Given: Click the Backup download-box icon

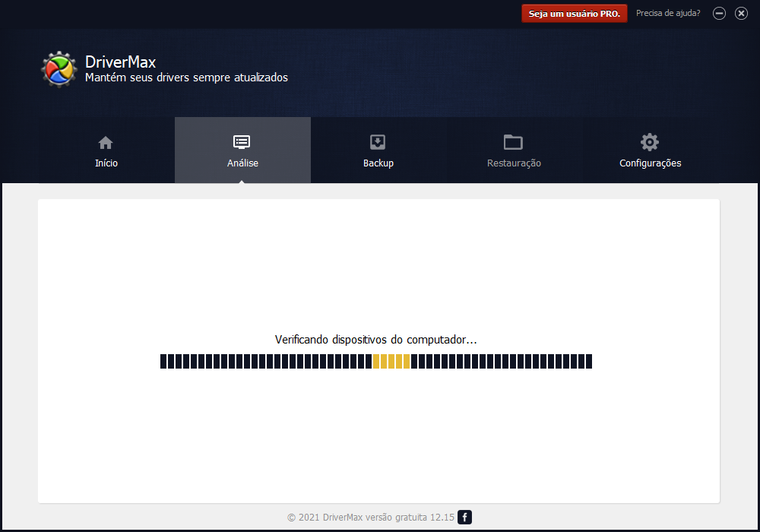Looking at the screenshot, I should pos(378,142).
